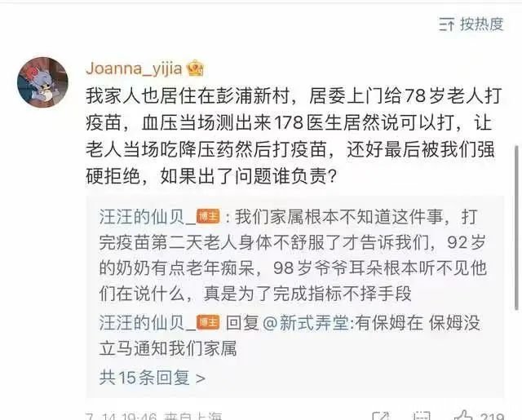Screen dimensions: 522x420
Task: Like the comment with thumbs-up icon
Action: coord(463,416)
